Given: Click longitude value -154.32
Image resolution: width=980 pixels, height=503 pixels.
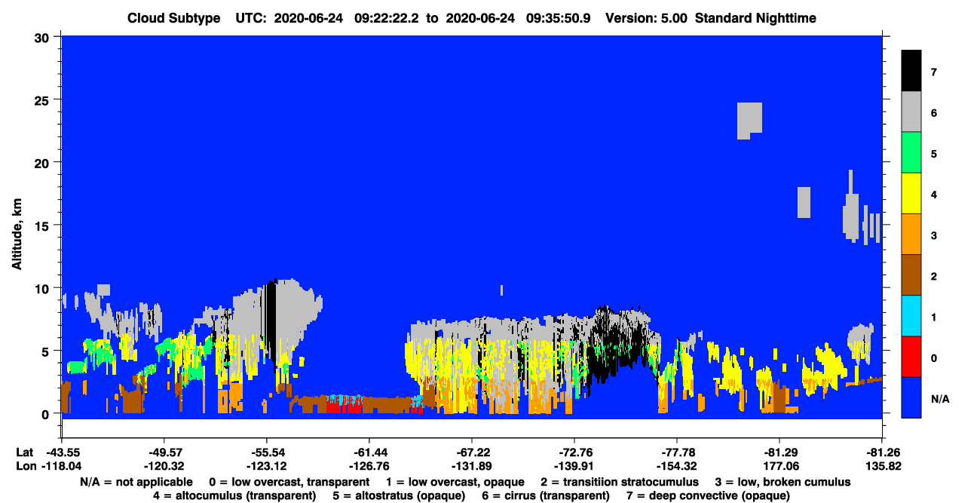Looking at the screenshot, I should point(676,465).
